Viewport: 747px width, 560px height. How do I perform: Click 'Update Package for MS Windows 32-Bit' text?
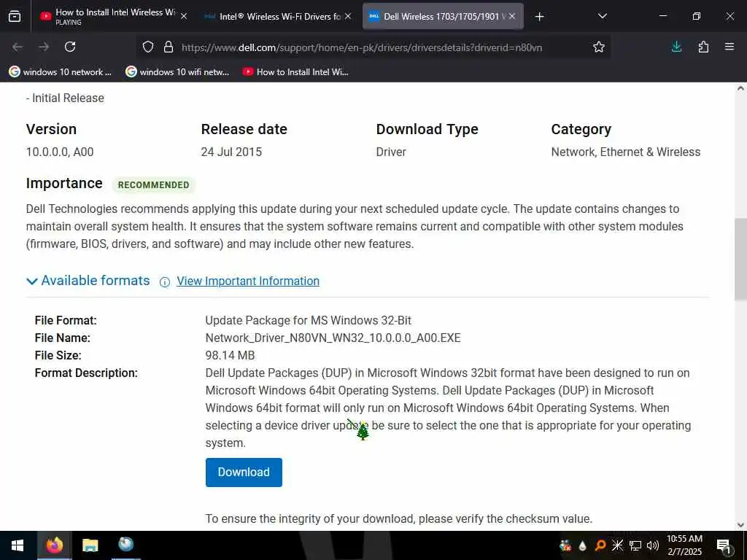pyautogui.click(x=309, y=320)
